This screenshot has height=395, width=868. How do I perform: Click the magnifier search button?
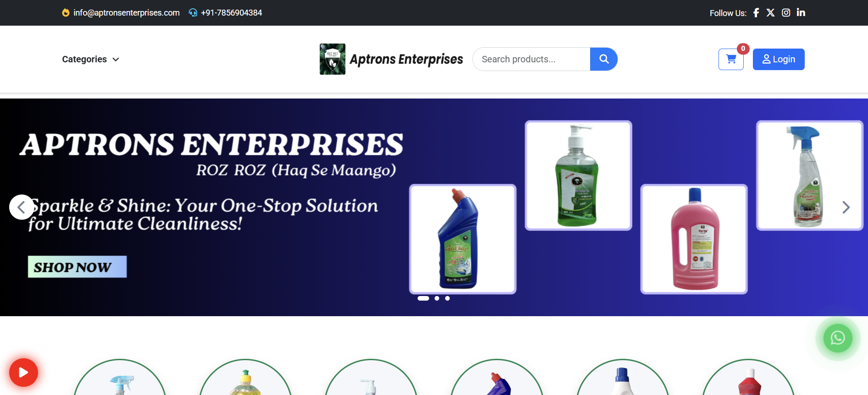click(x=604, y=59)
